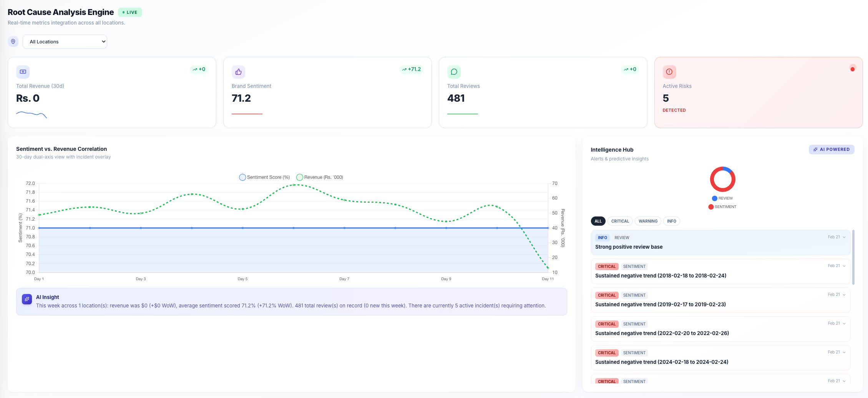Switch to the CRITICAL alerts filter tab
The width and height of the screenshot is (868, 398).
620,221
